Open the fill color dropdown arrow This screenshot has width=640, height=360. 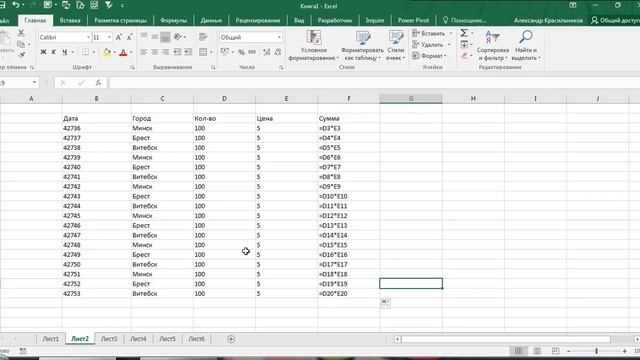(x=114, y=52)
